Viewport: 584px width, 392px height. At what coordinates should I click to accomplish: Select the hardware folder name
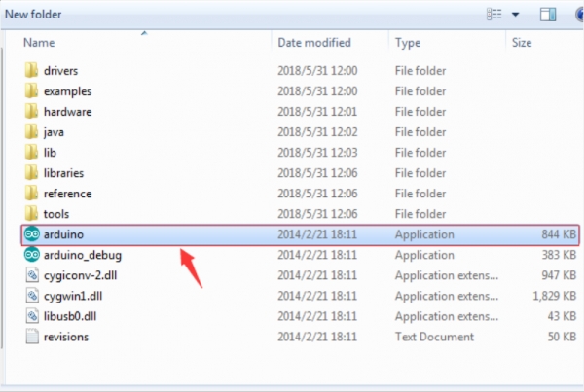[67, 111]
